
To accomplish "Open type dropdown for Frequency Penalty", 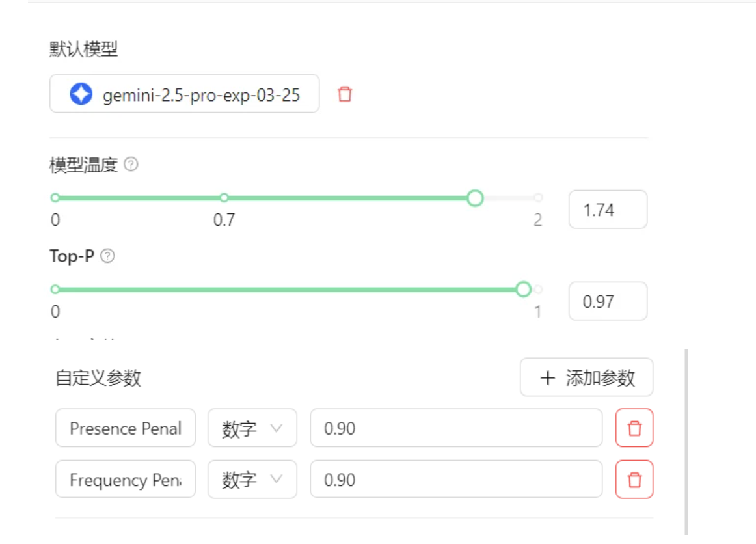I will (x=252, y=480).
